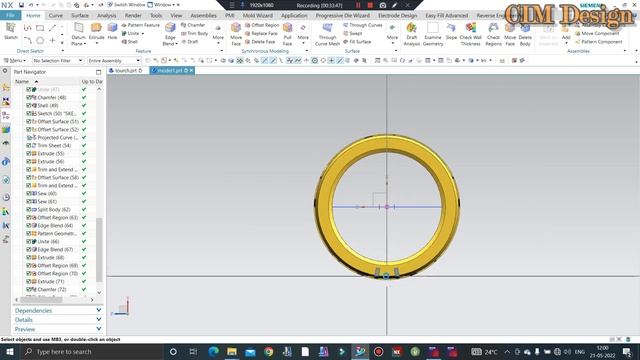Image resolution: width=640 pixels, height=360 pixels.
Task: Toggle checkbox for Unite (66)
Action: [29, 242]
